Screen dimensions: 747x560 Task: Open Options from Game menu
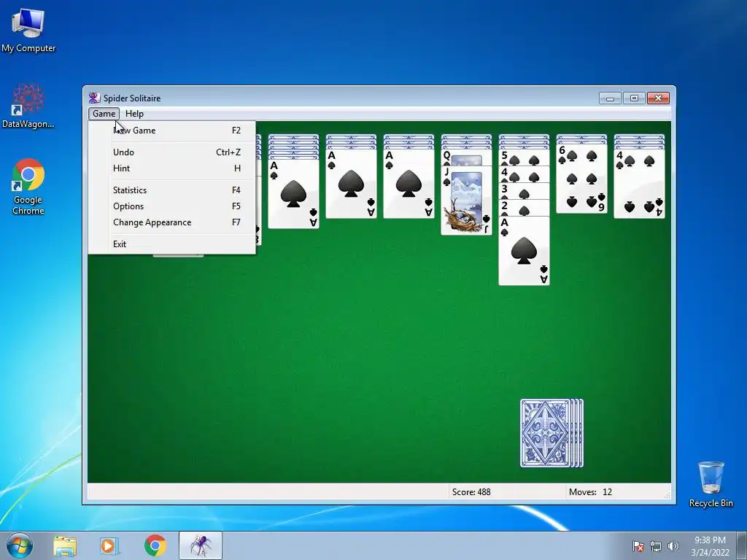point(172,206)
